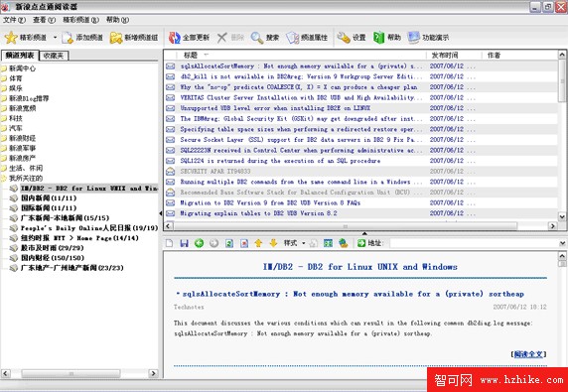Click the green go arrow beside 地址
The height and width of the screenshot is (392, 568).
[361, 243]
